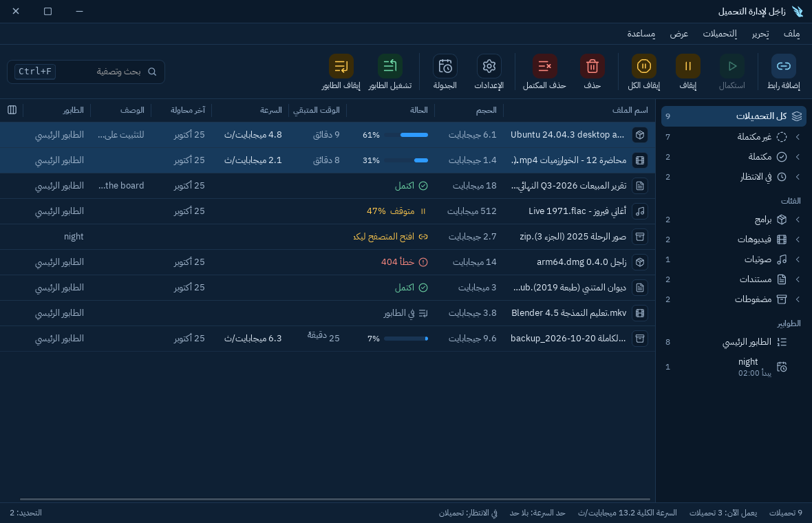This screenshot has height=523, width=812.
Task: Click the إيقاف (pause) toolbar icon
Action: [687, 66]
